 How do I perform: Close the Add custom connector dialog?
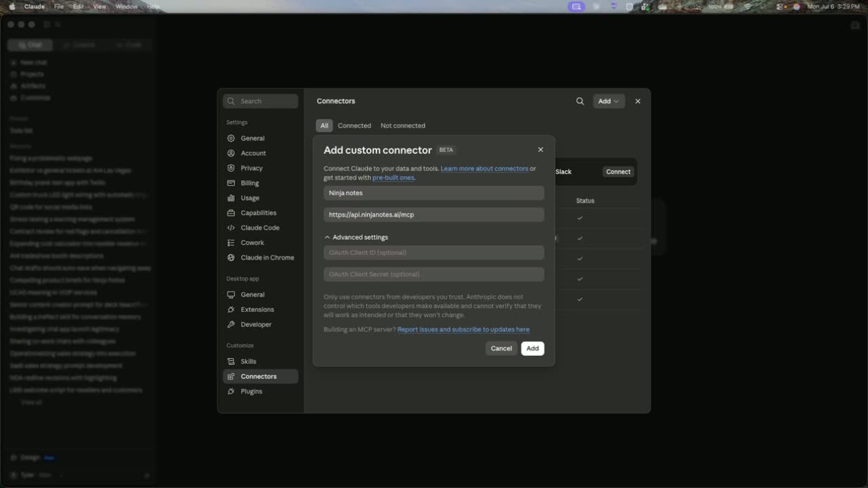(x=540, y=150)
